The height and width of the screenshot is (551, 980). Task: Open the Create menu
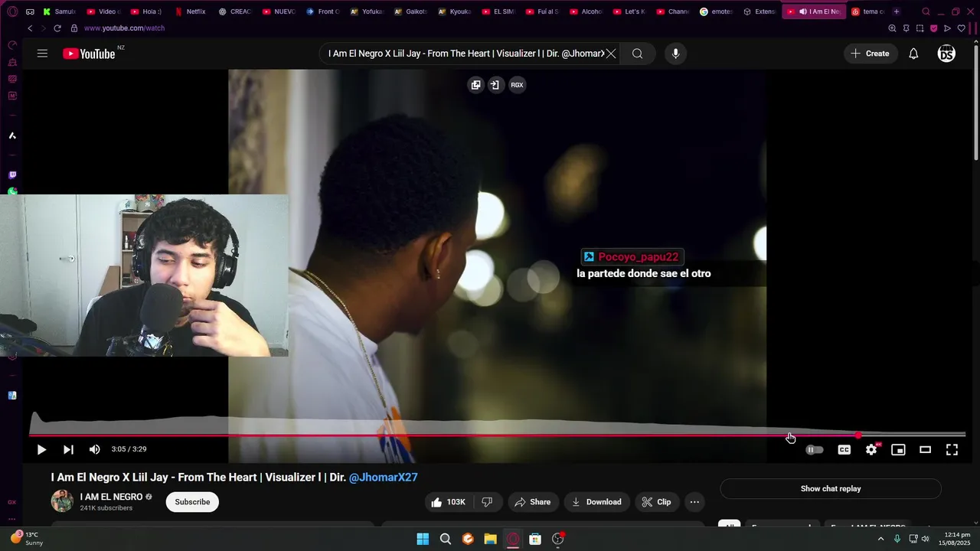point(870,54)
